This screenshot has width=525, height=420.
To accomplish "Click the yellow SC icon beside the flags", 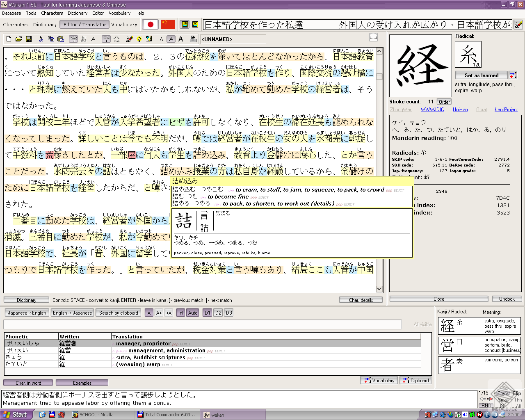I will tap(195, 25).
